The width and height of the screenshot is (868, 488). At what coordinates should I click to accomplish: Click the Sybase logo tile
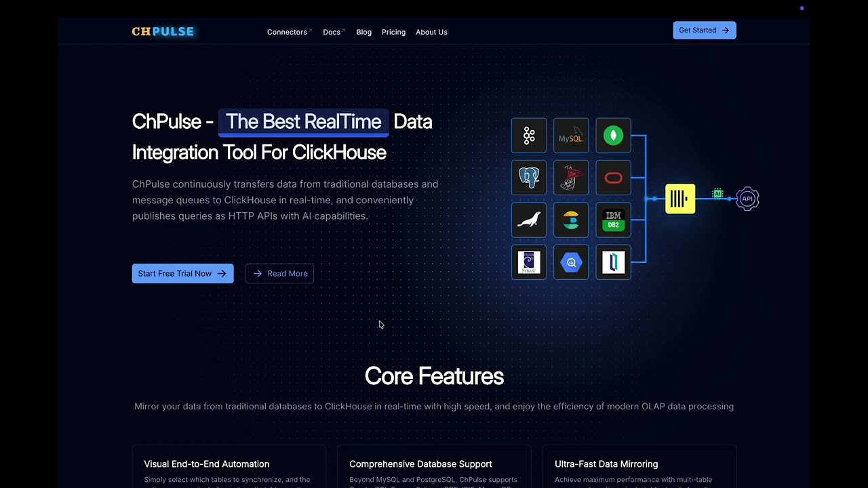529,262
